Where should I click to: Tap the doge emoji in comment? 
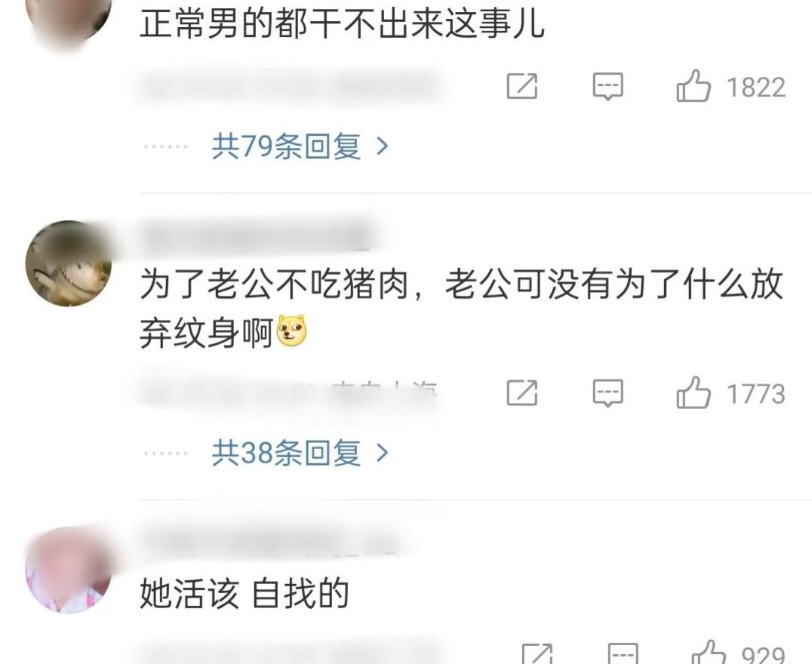point(292,331)
